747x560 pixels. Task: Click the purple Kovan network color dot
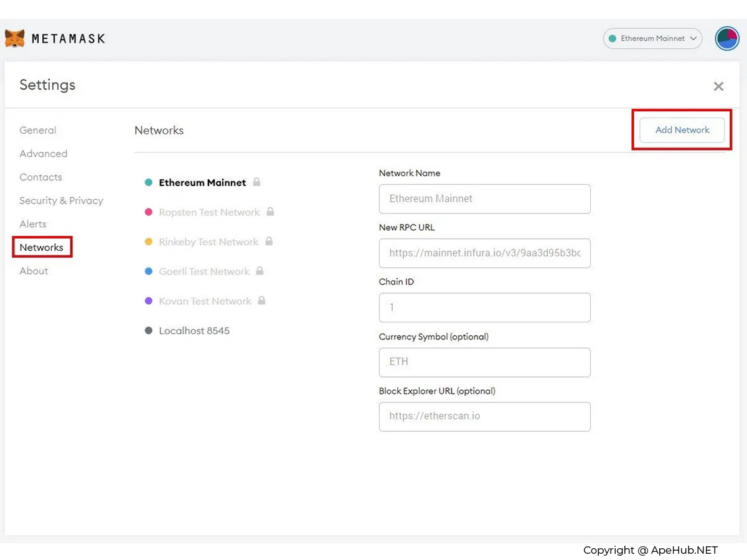[x=149, y=301]
